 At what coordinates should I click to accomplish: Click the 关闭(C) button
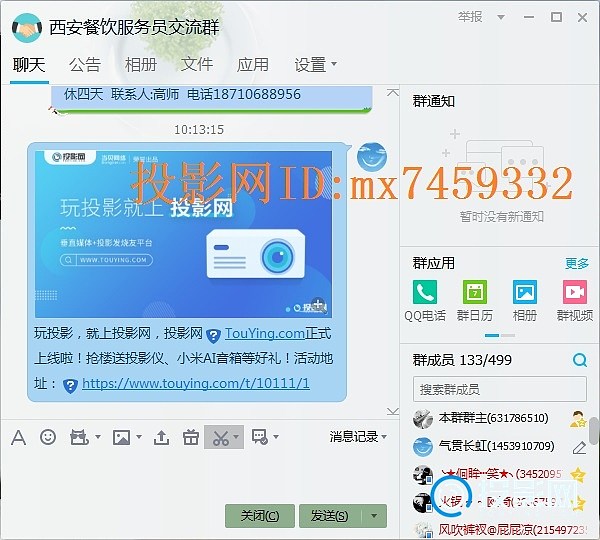coord(260,516)
